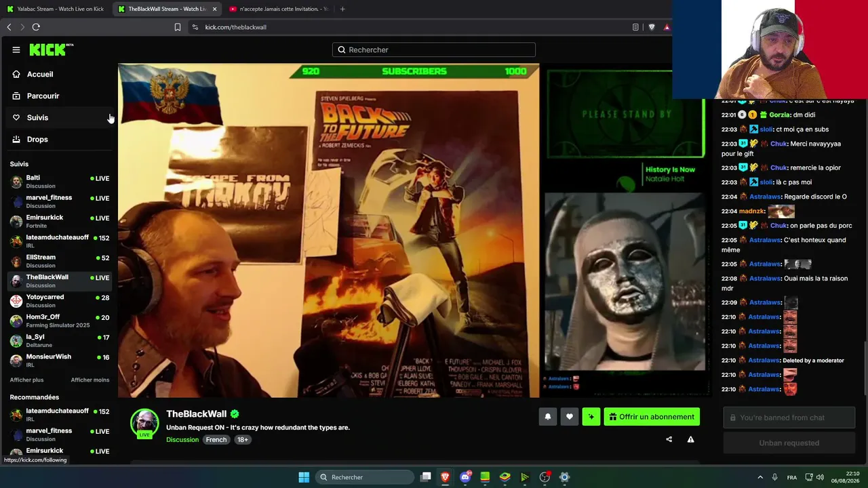Open madnzk's chat username
Image resolution: width=868 pixels, height=488 pixels.
click(x=752, y=211)
